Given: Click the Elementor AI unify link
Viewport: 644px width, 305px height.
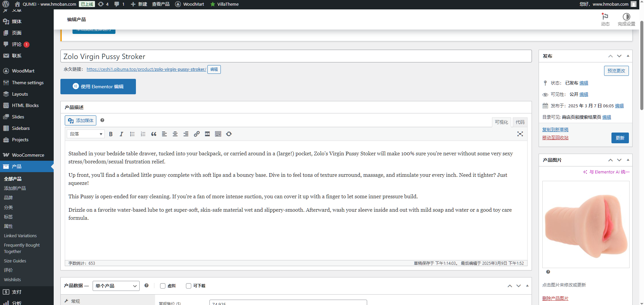Looking at the screenshot, I should 606,172.
